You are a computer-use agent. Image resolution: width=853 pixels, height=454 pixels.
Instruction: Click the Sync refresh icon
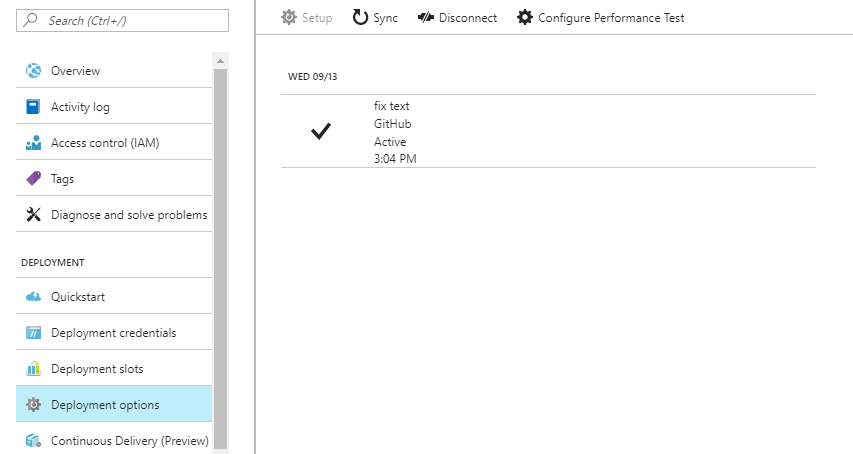pyautogui.click(x=360, y=17)
